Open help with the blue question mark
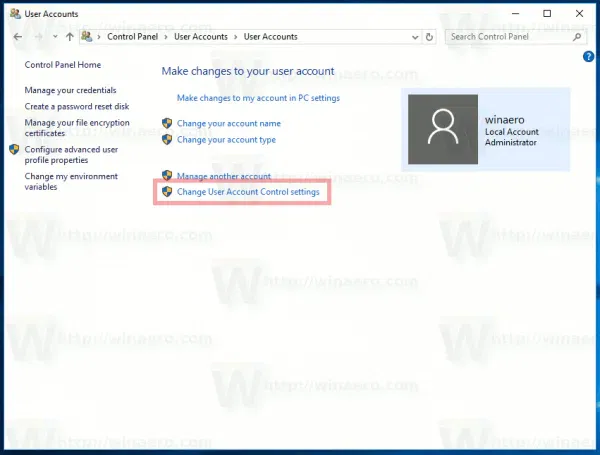 click(x=588, y=57)
